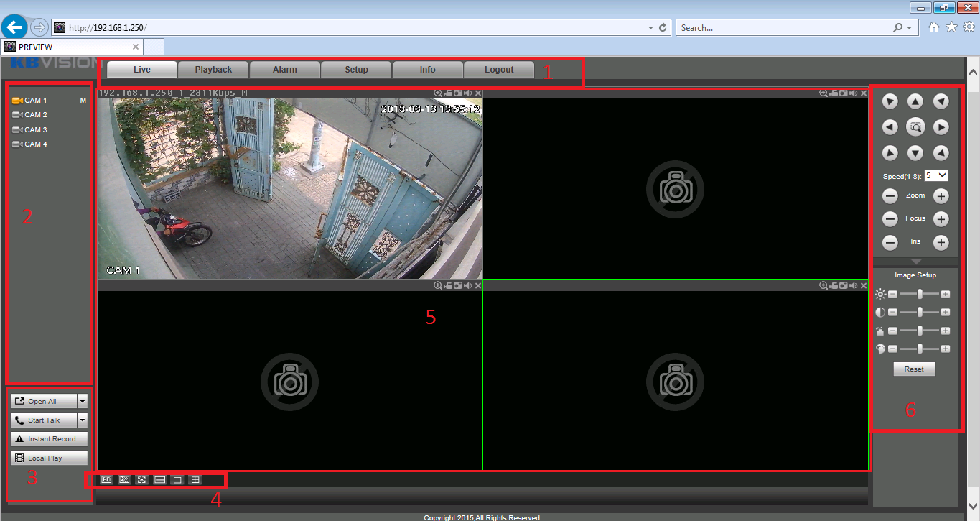
Task: Toggle HD image quality button
Action: click(x=107, y=479)
